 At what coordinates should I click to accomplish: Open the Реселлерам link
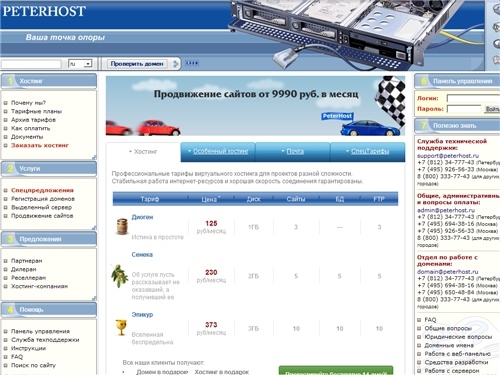click(28, 278)
